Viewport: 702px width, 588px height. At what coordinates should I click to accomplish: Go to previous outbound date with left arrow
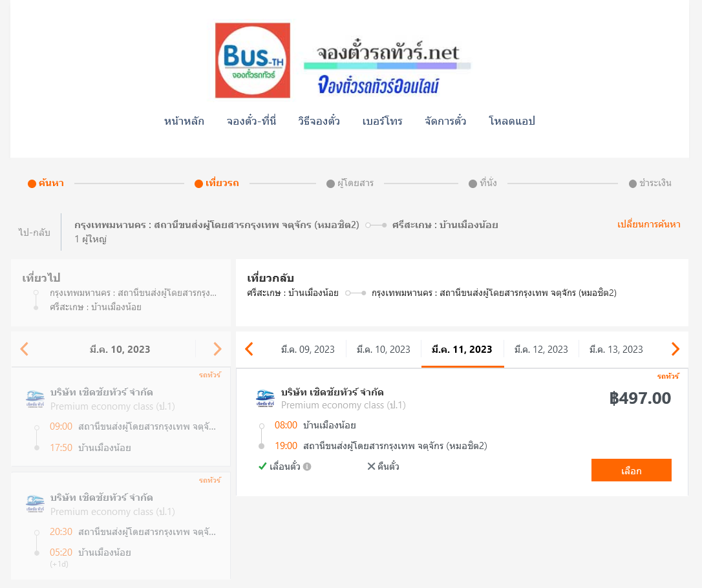25,349
